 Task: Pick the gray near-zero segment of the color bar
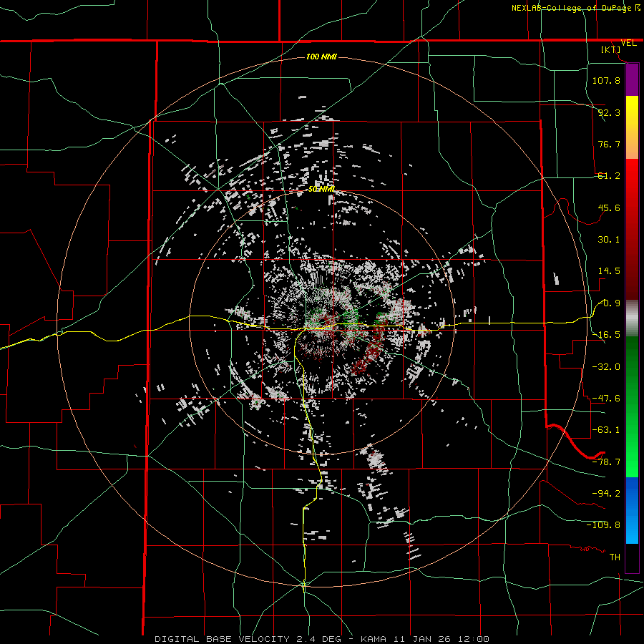[x=632, y=318]
